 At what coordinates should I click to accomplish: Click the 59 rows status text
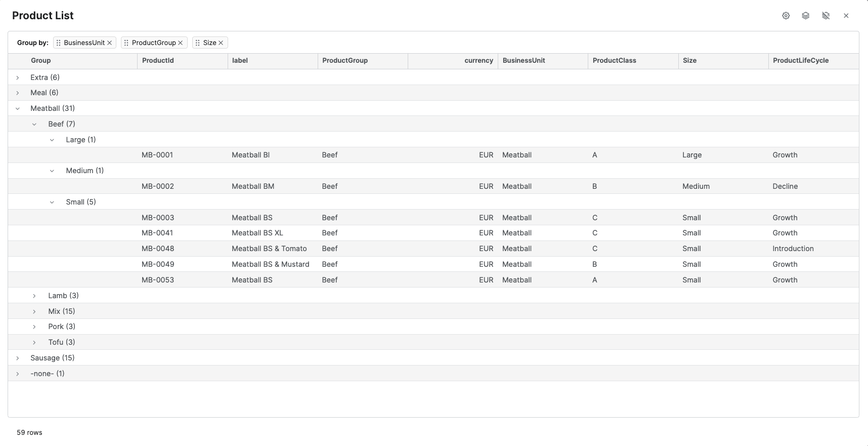29,432
